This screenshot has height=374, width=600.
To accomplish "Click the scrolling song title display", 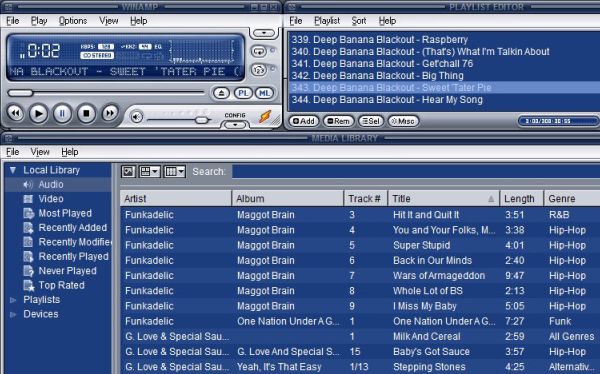I will point(125,72).
